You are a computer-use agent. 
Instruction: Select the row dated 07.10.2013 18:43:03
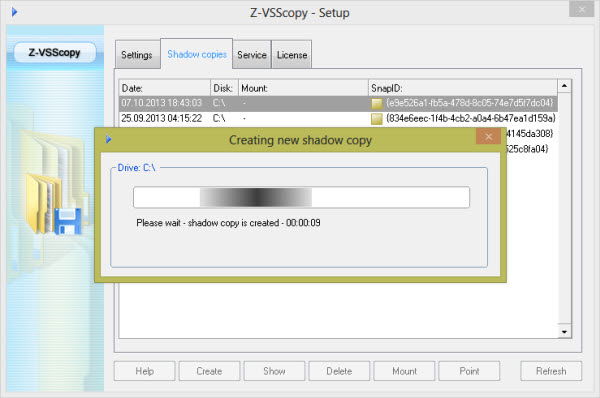[338, 103]
